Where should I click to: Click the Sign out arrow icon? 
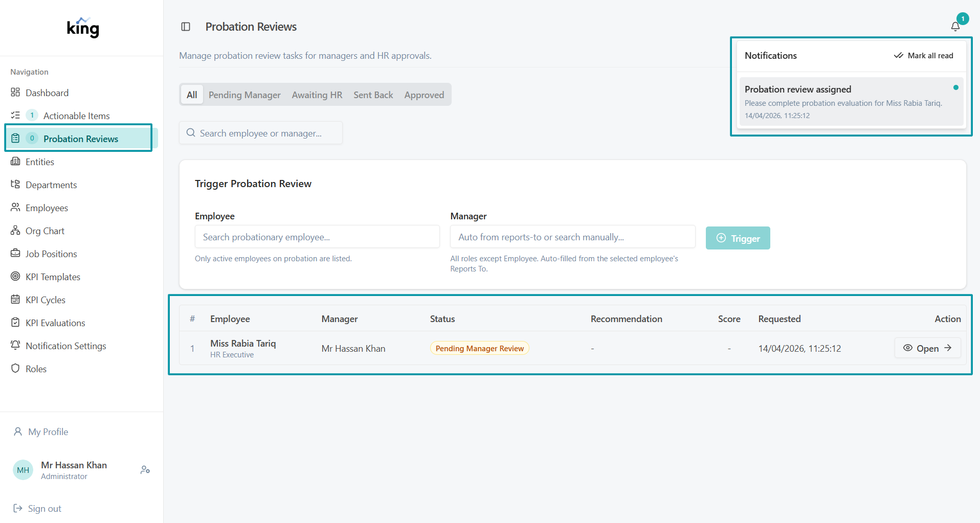tap(18, 508)
